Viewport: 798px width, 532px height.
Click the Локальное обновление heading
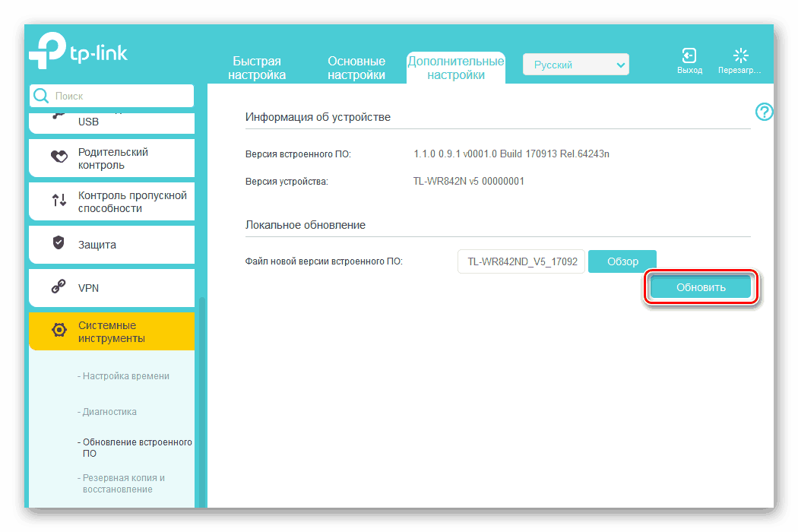pos(306,225)
